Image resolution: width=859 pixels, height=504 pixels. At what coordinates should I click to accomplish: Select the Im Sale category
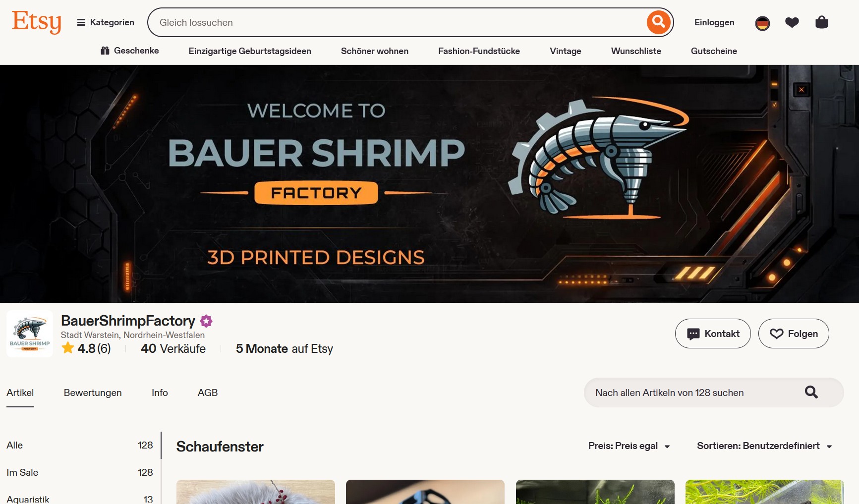(x=80, y=472)
